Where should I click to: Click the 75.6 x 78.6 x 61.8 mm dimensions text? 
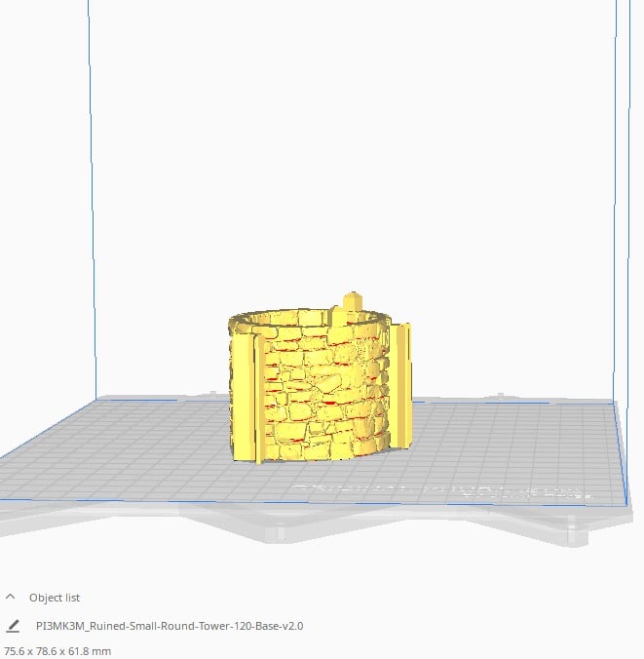tap(57, 650)
